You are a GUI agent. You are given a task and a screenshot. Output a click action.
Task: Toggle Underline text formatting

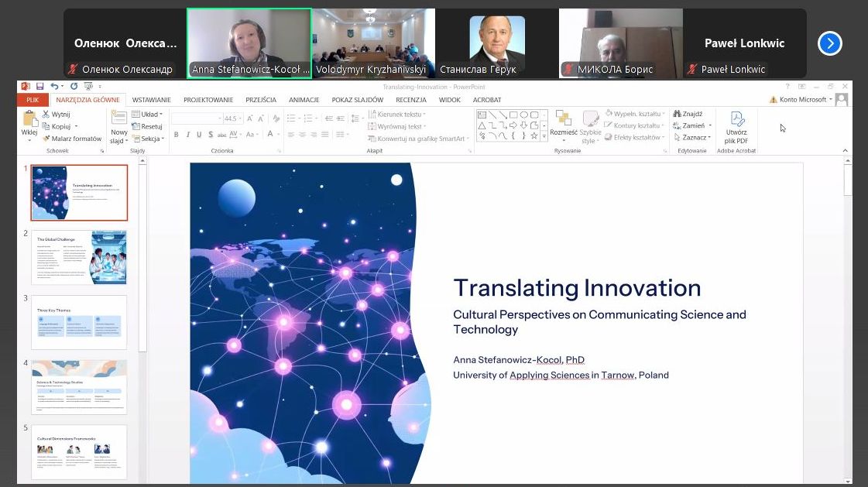pyautogui.click(x=199, y=135)
